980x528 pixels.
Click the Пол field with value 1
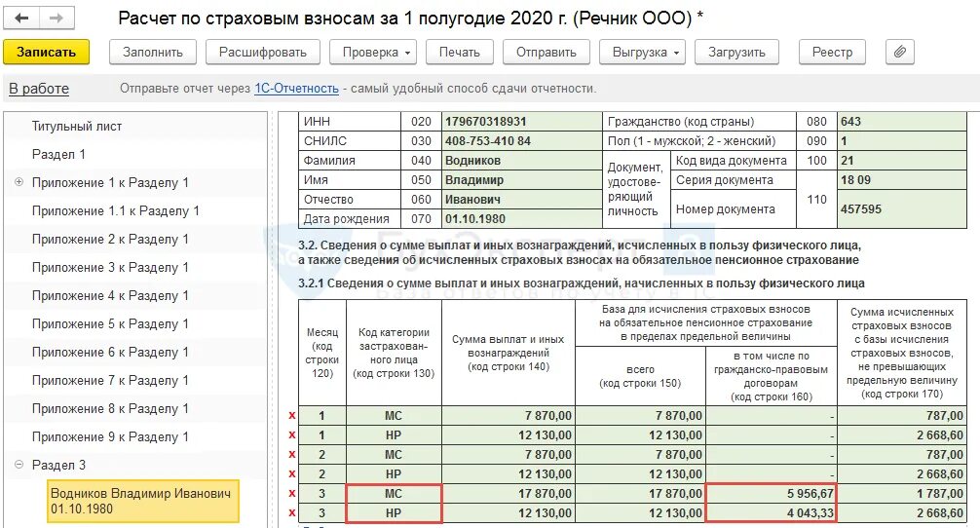tap(902, 140)
